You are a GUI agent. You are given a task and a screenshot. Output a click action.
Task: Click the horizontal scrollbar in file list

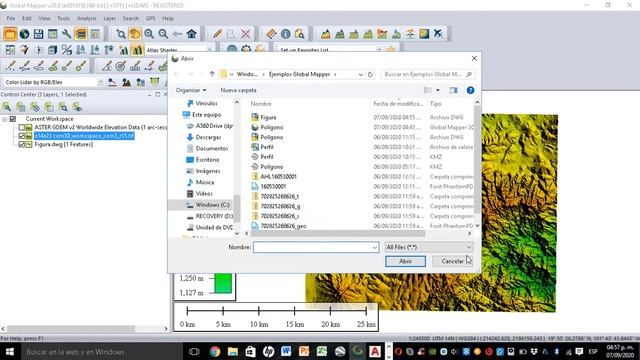(338, 233)
